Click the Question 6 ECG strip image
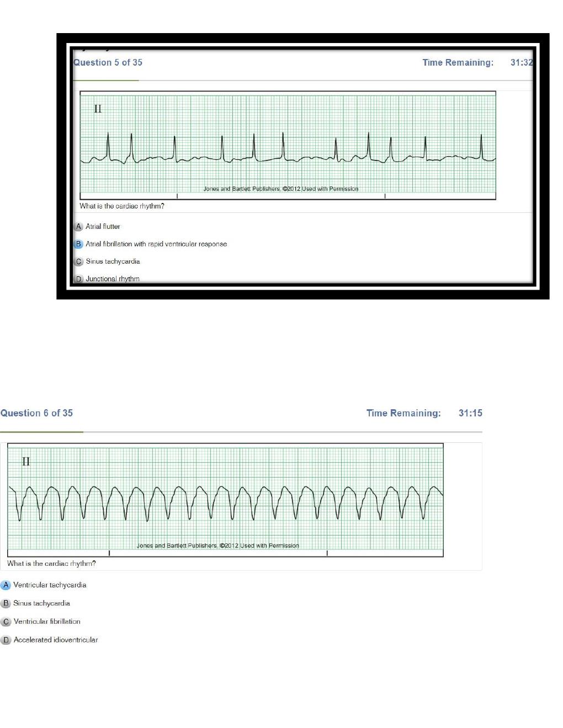This screenshot has height=728, width=563. click(225, 500)
